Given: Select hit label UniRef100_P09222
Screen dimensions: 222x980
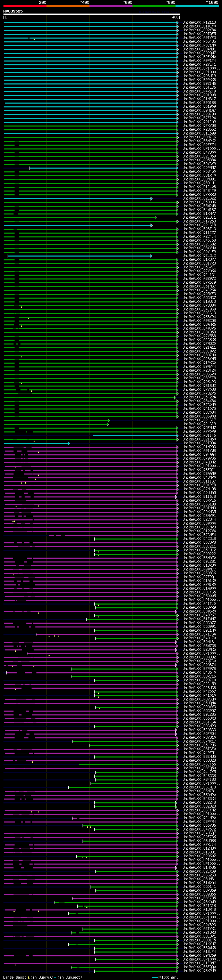Looking at the screenshot, I should [199, 554].
